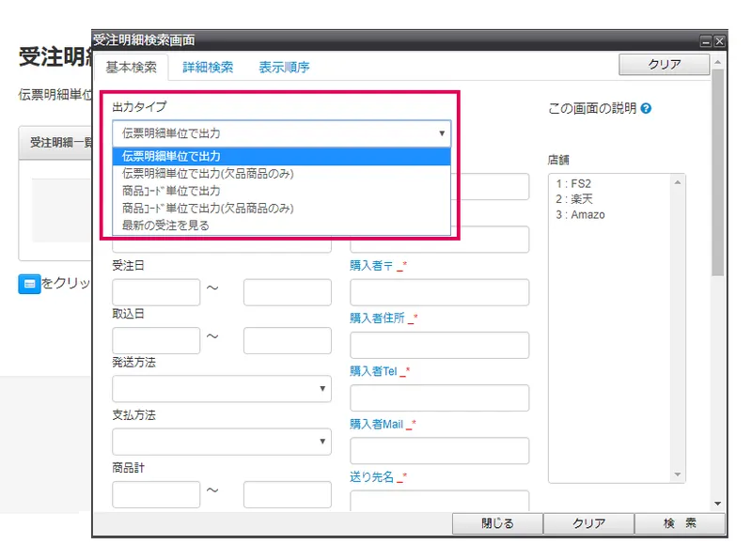Screen dimensions: 752x560
Task: Switch to the 基本検索 tab
Action: pos(131,67)
